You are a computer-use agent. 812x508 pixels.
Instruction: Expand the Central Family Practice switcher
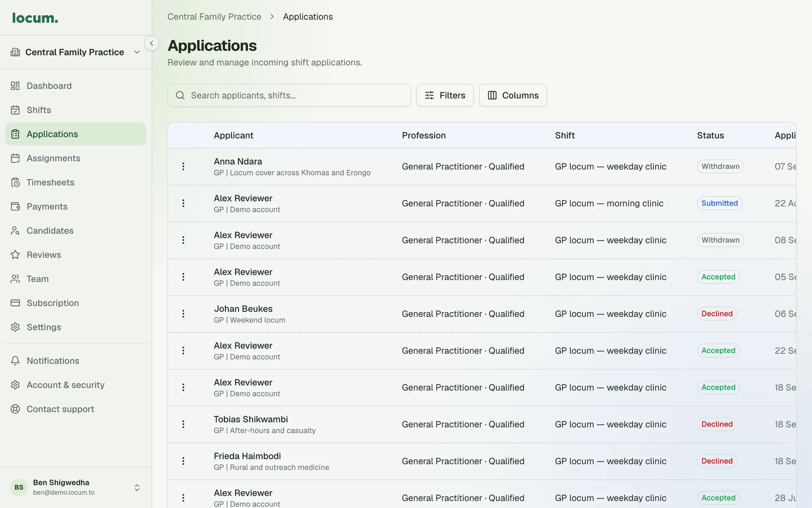(76, 52)
